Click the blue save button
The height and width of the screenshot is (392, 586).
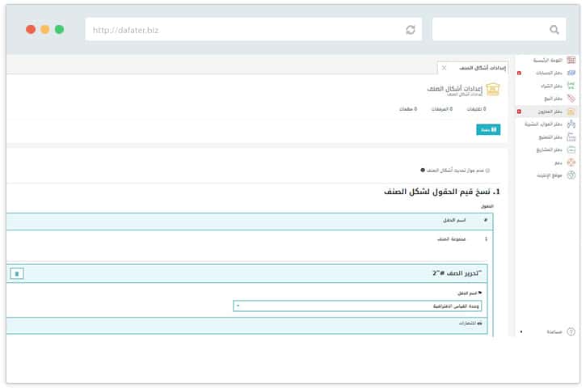488,129
